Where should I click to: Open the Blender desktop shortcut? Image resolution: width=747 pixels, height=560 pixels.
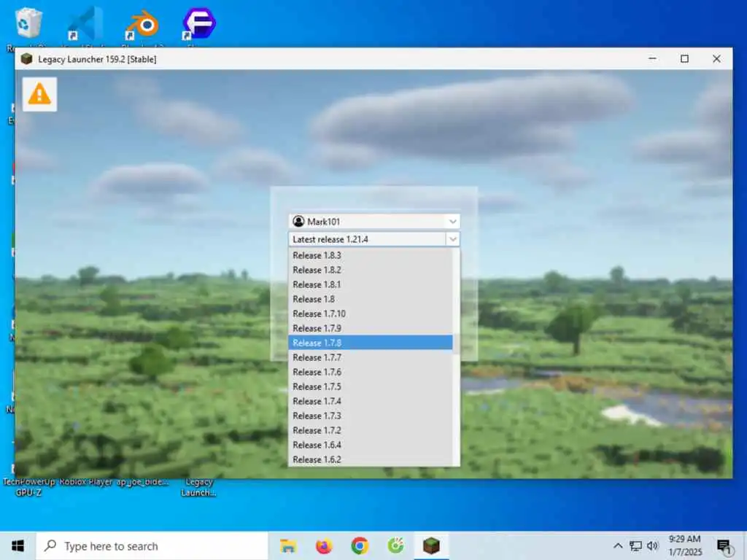[x=142, y=25]
